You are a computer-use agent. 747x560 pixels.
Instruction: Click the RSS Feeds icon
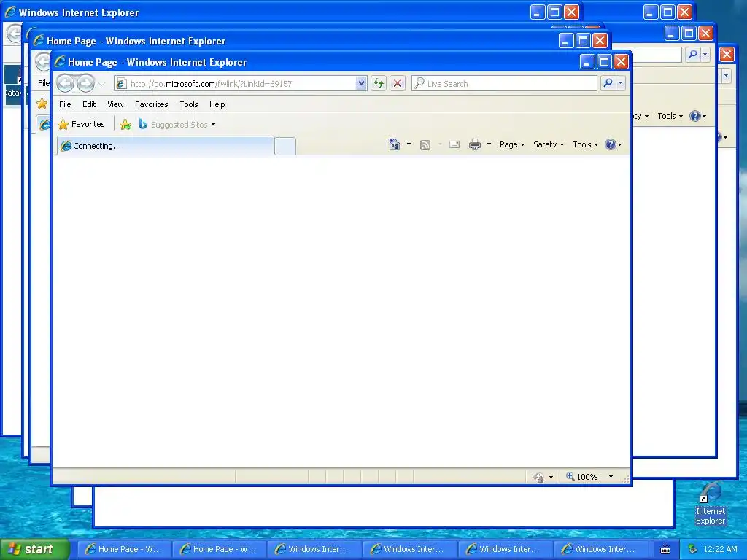click(425, 145)
